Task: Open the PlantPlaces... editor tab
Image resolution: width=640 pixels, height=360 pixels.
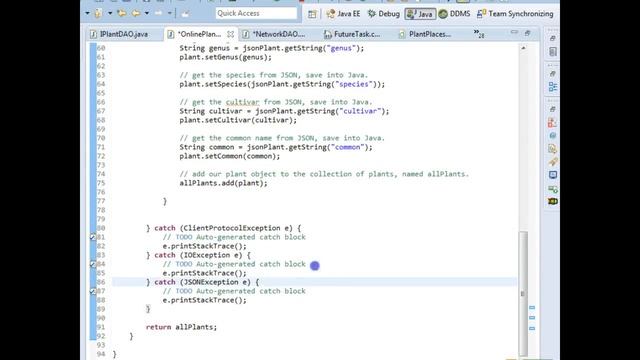Action: pyautogui.click(x=425, y=34)
